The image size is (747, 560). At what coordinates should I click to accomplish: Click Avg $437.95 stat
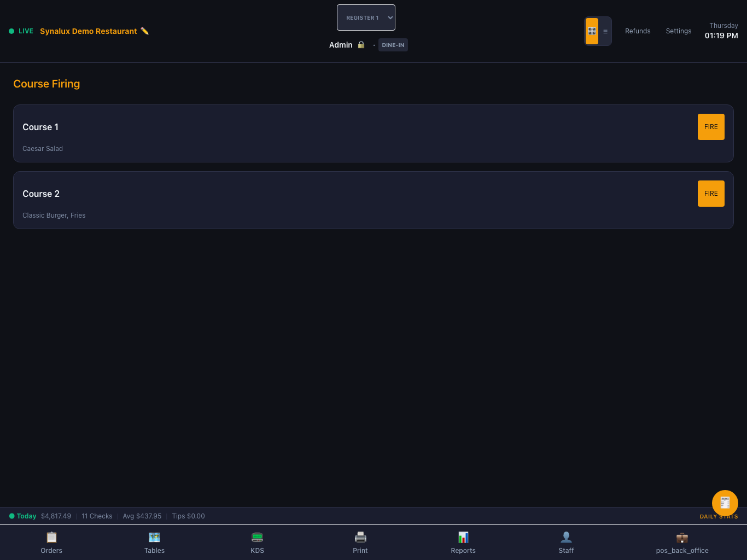142,516
